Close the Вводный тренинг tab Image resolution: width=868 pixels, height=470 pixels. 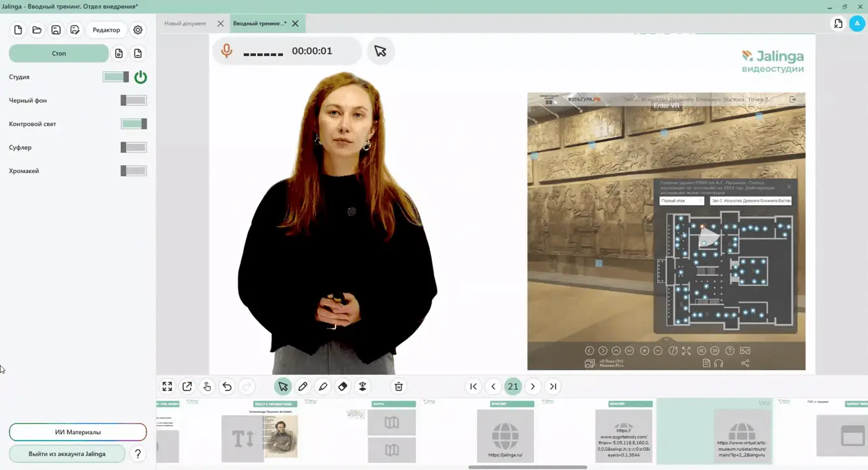(296, 23)
